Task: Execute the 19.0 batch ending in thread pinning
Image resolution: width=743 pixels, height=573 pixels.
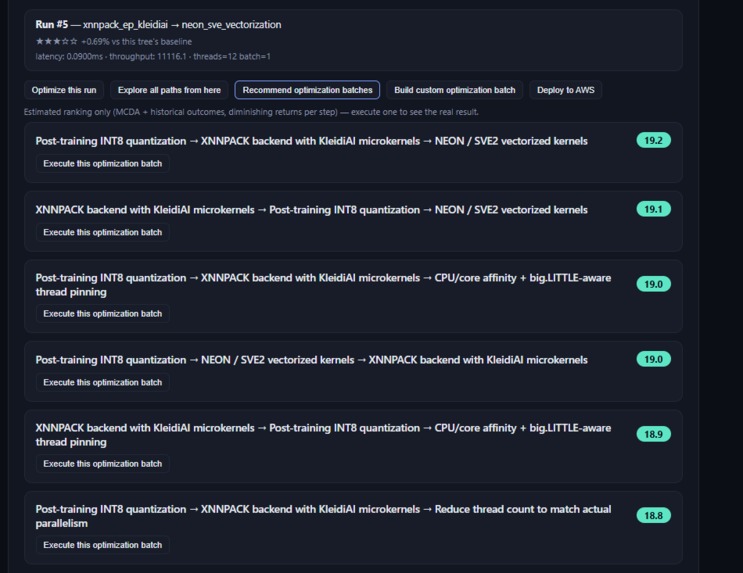Action: pyautogui.click(x=103, y=314)
